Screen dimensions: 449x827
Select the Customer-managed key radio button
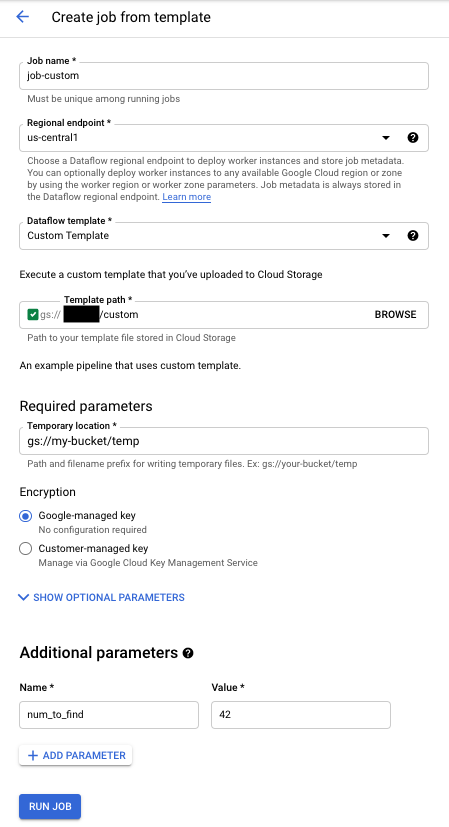pos(25,549)
